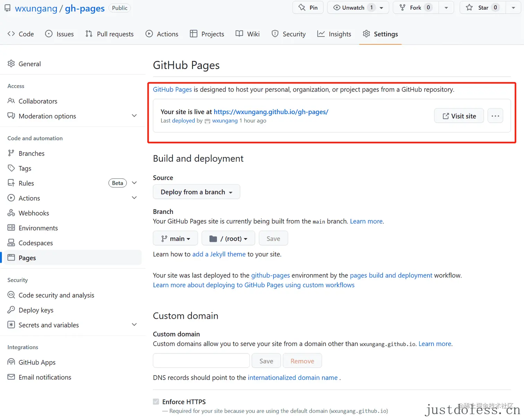Screen dimensions: 524x420
Task: Click the General gear icon in sidebar
Action: (11, 64)
